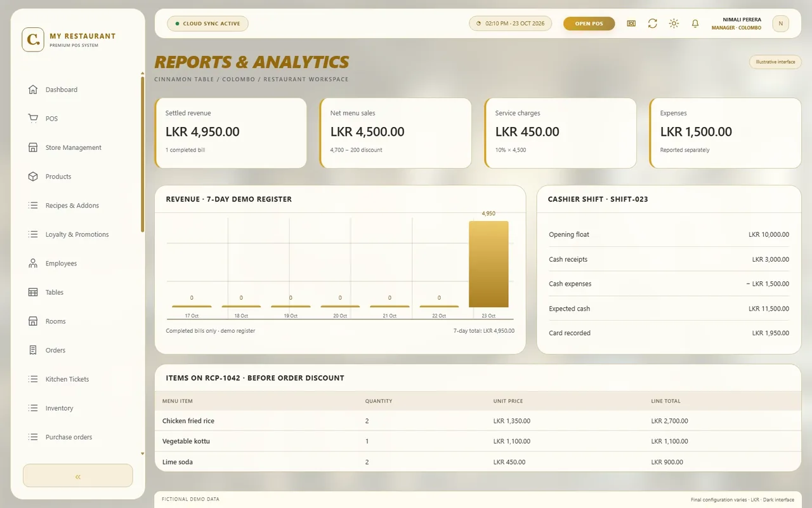Click Expected cash value LKR 11,500.00
This screenshot has height=508, width=812.
click(769, 309)
